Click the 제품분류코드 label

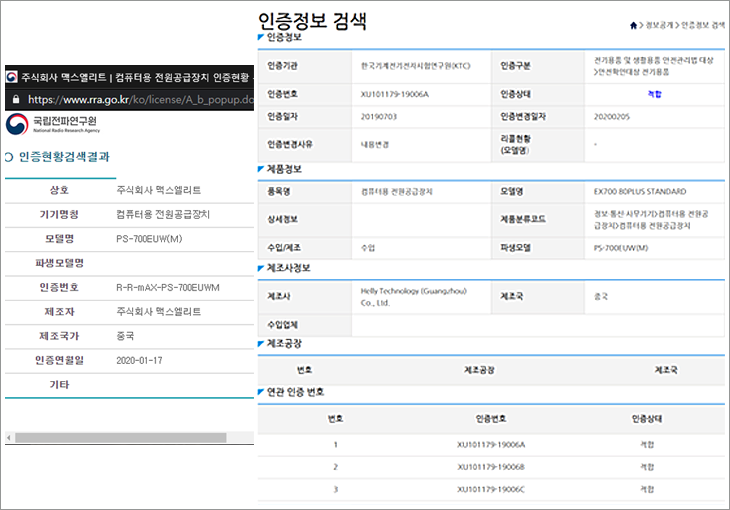tap(522, 219)
